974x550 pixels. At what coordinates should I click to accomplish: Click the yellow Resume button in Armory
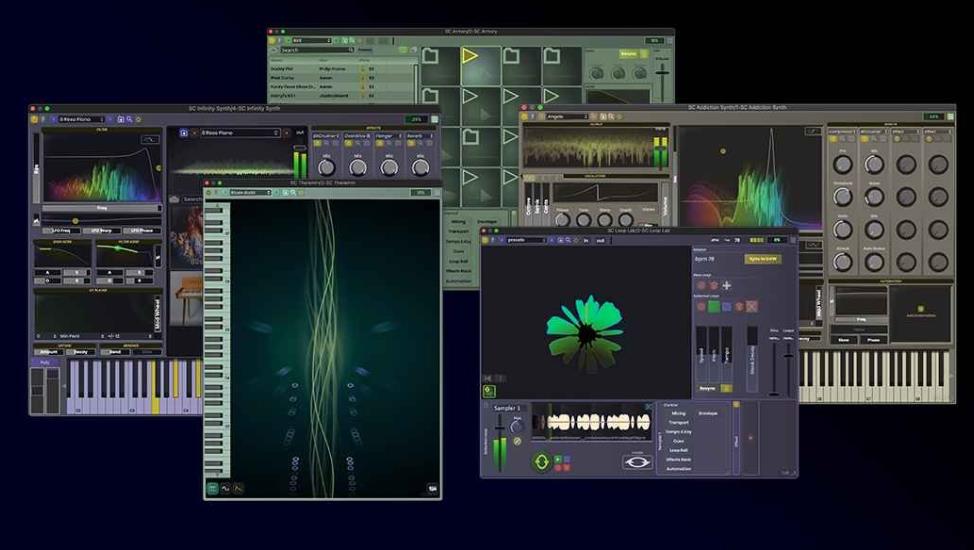click(x=628, y=54)
